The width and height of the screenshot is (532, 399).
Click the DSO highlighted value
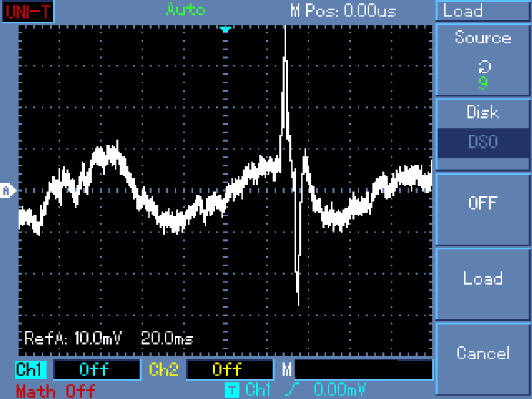(483, 143)
